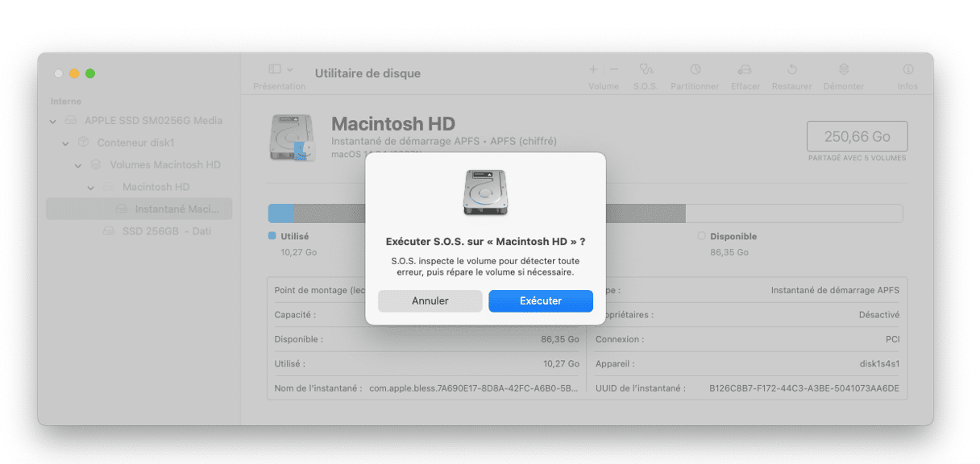Add a volume with the plus icon

tap(593, 70)
